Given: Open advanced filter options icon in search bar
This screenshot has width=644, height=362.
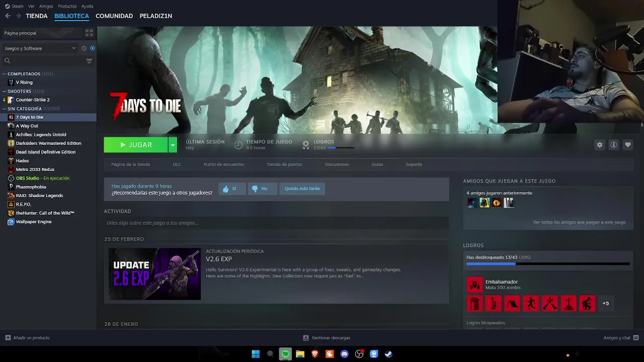Looking at the screenshot, I should pos(89,61).
